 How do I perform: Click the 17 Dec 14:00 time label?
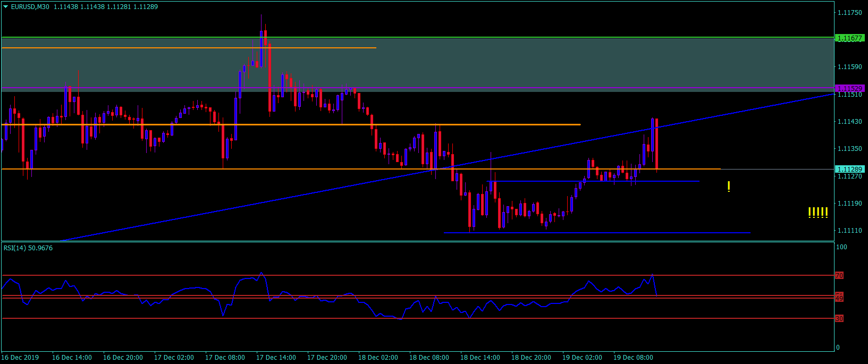coord(276,358)
